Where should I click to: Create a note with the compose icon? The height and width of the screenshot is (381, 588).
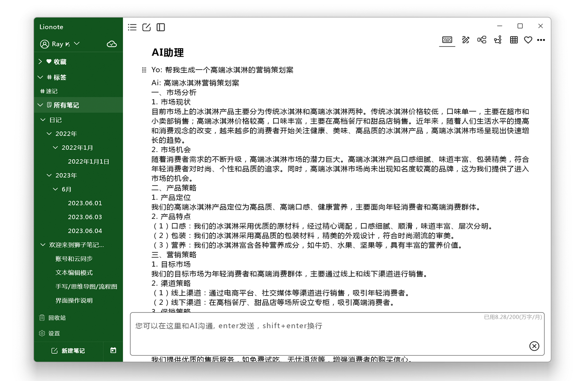click(x=147, y=27)
